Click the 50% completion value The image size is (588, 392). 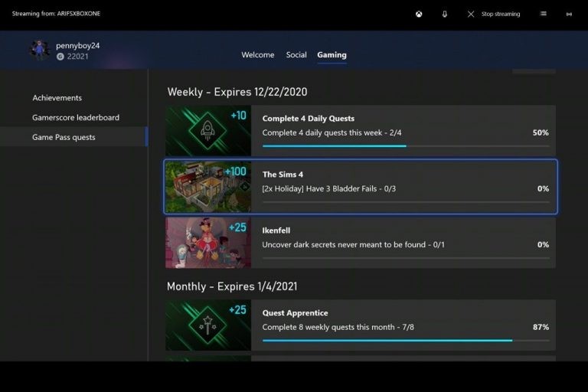[541, 132]
